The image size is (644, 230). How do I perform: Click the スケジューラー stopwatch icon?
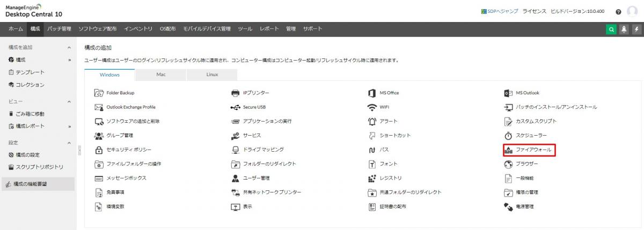pos(508,135)
